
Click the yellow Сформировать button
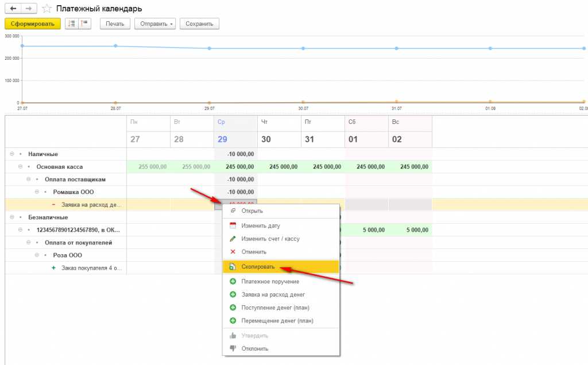coord(33,24)
